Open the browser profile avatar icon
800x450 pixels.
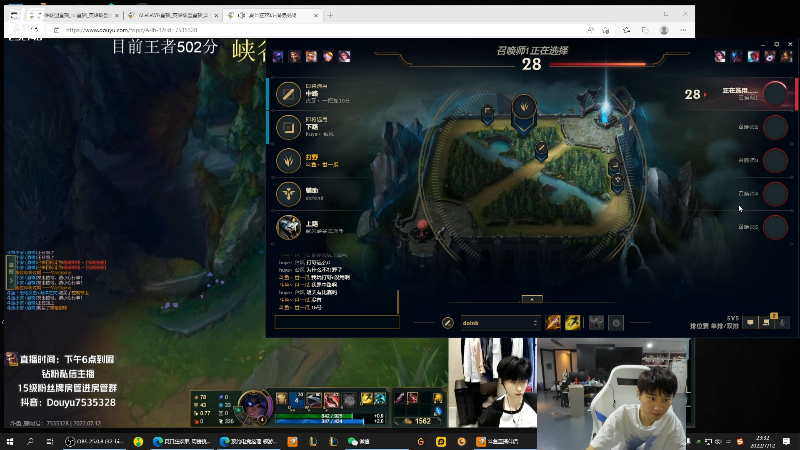tap(664, 30)
